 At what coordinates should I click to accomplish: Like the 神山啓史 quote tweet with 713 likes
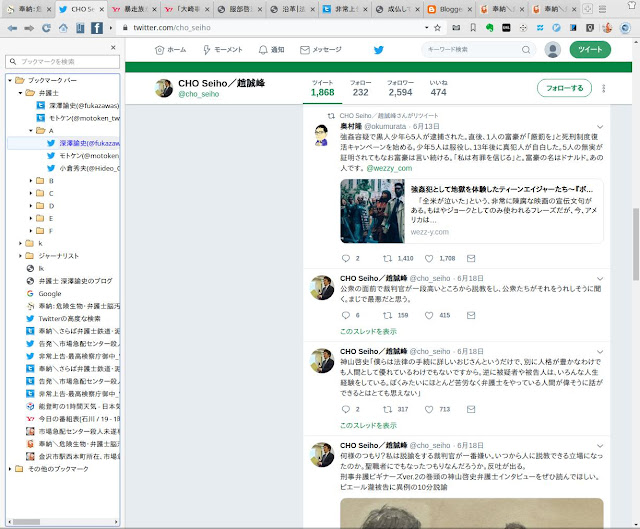tap(429, 409)
